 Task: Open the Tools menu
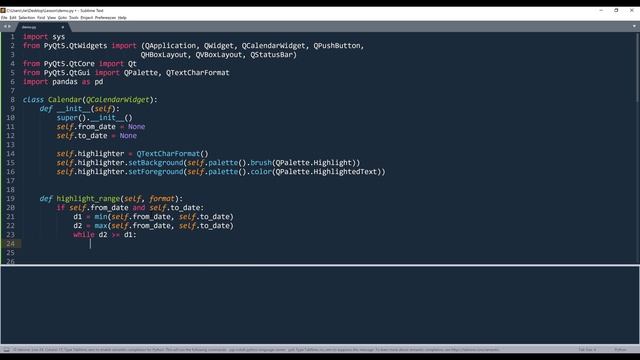73,18
